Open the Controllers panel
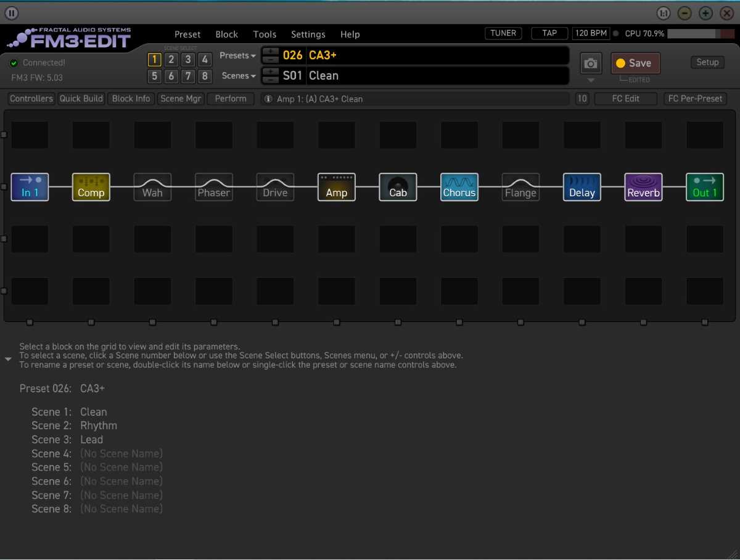This screenshot has height=560, width=740. tap(31, 99)
